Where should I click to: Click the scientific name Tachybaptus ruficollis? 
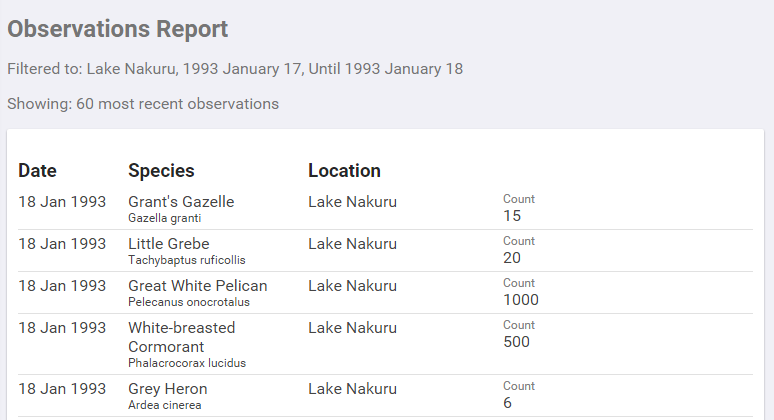(x=186, y=260)
